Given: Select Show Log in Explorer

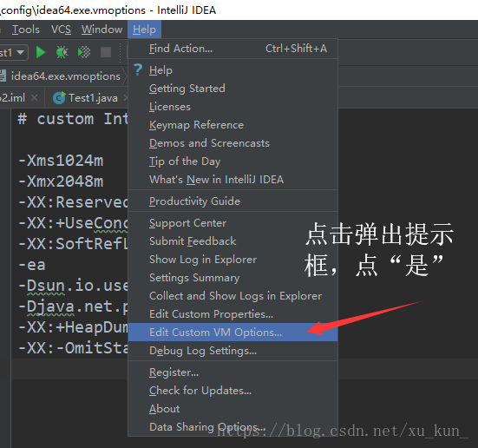Looking at the screenshot, I should click(x=232, y=260).
